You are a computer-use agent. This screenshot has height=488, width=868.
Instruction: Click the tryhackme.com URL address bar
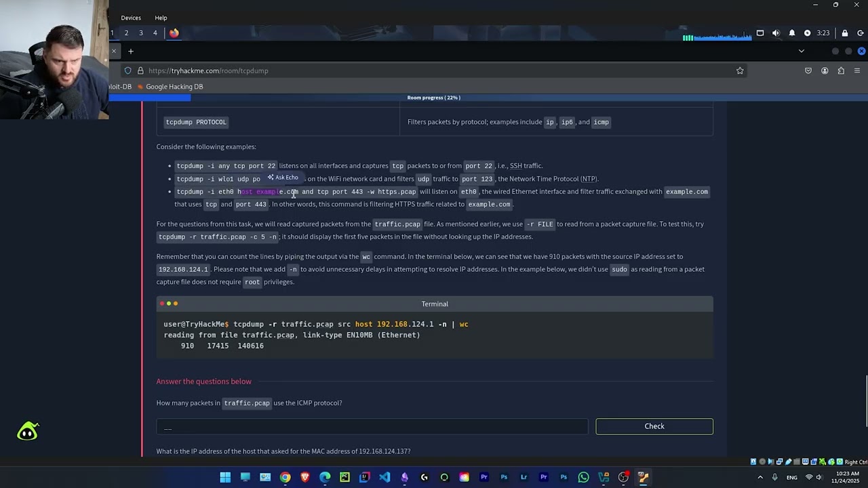[x=434, y=70]
